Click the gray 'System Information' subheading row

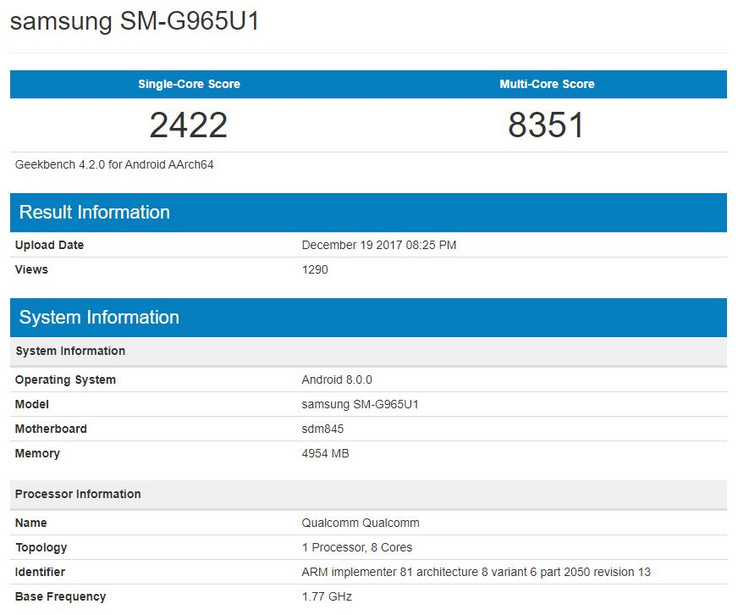pyautogui.click(x=369, y=351)
